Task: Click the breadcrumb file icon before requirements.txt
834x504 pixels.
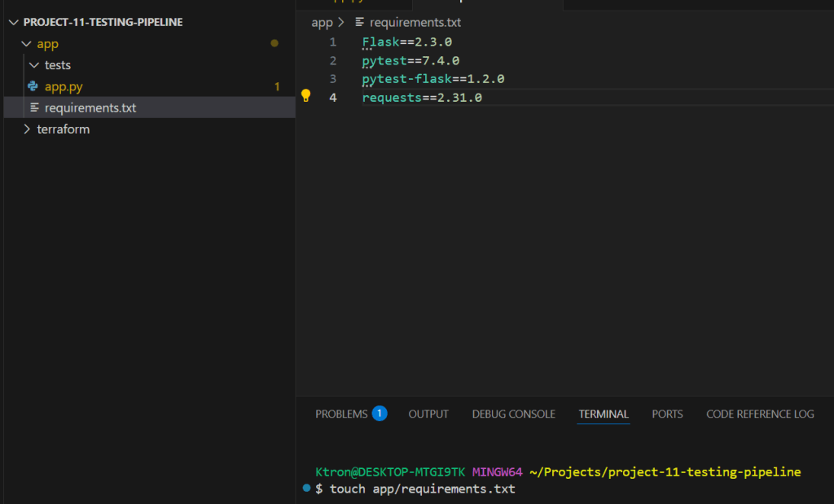Action: (359, 23)
